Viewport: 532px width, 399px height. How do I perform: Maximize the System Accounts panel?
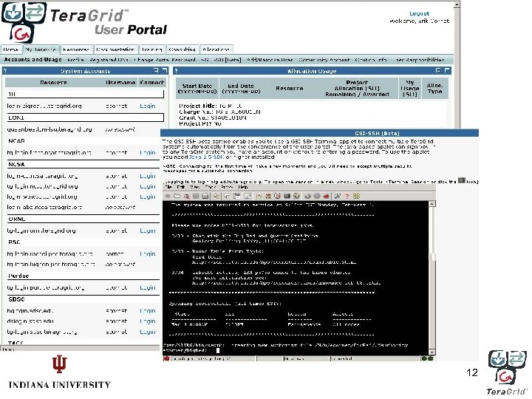coord(165,70)
